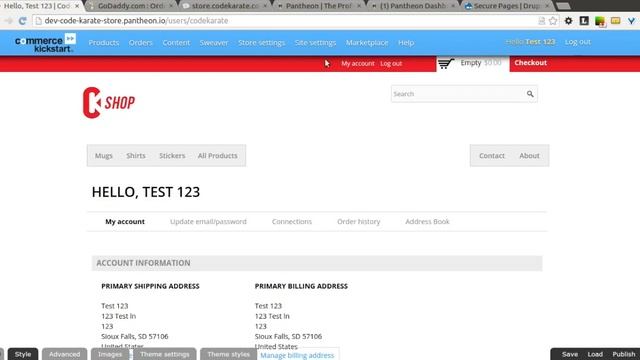Open the Stickers category
This screenshot has height=360, width=640.
[172, 156]
